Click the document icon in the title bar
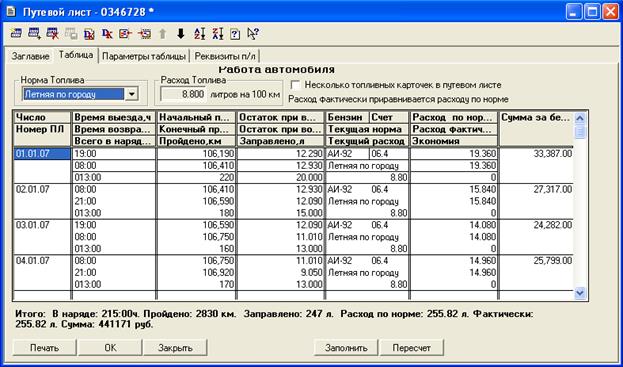Viewport: 623px width, 367px height. click(x=11, y=12)
